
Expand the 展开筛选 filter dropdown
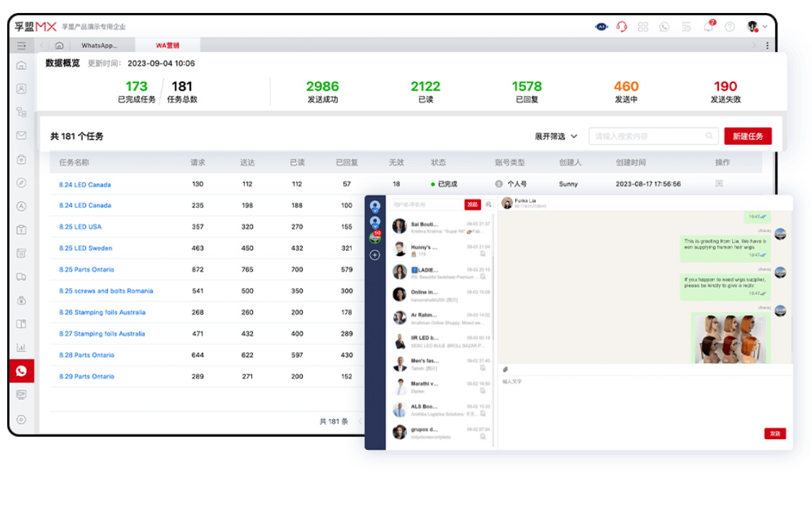556,136
